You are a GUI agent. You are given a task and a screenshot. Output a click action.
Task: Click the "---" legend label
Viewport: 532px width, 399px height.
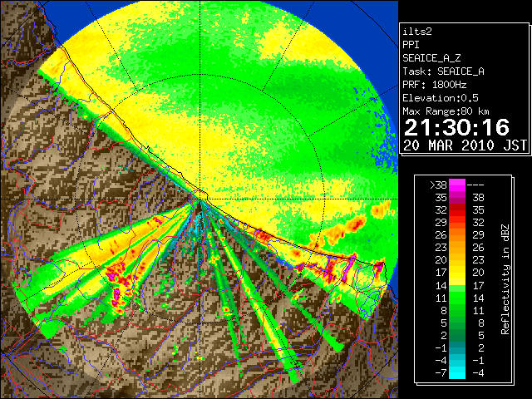pyautogui.click(x=475, y=185)
